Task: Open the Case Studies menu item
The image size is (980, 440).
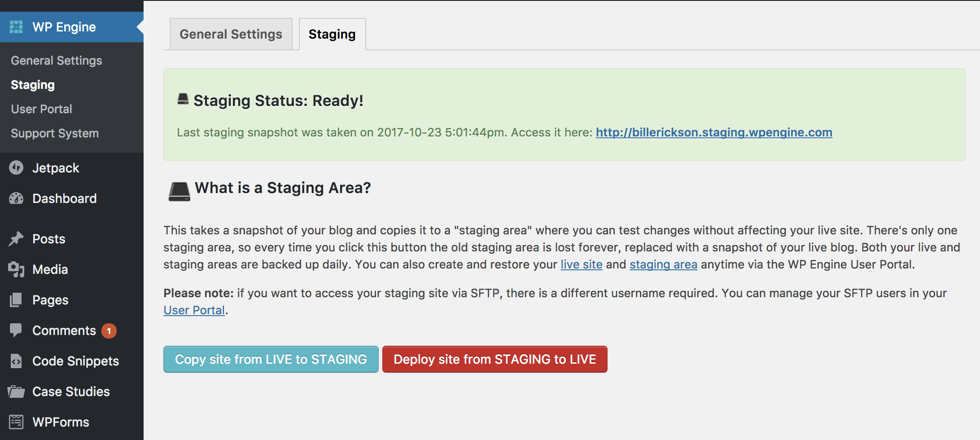Action: pos(72,392)
